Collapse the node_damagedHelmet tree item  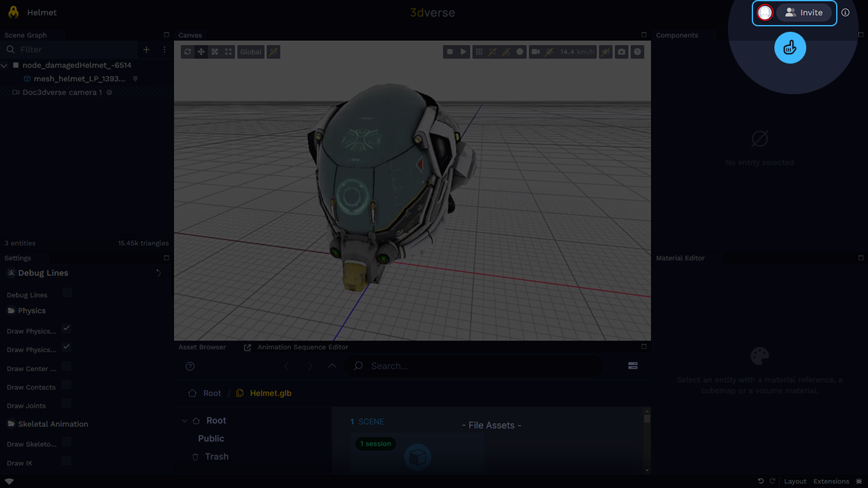(5, 65)
